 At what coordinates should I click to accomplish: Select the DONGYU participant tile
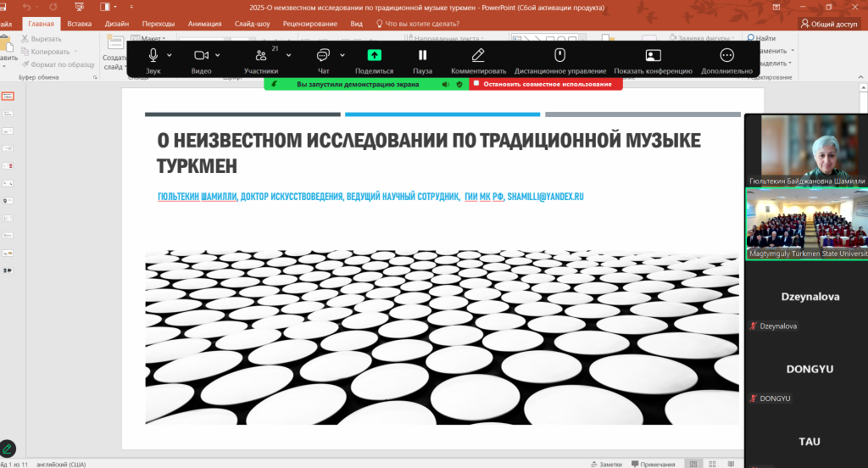(x=807, y=369)
